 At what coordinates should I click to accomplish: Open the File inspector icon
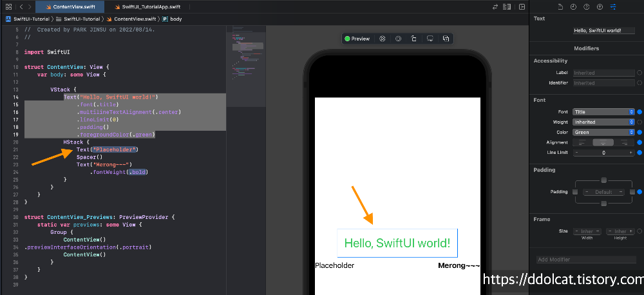(x=562, y=6)
